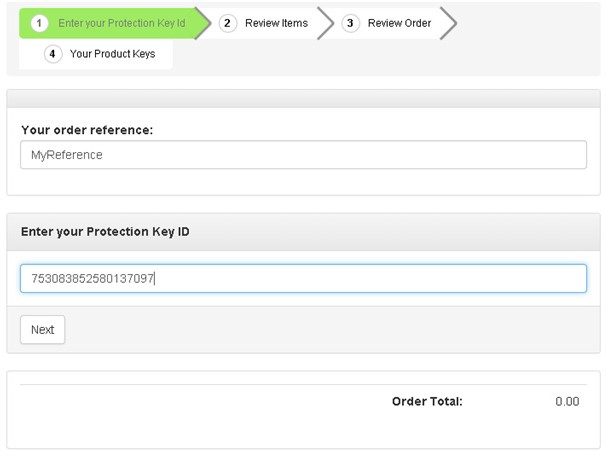Open the Your Product Keys step
Image resolution: width=606 pixels, height=456 pixels.
(x=112, y=54)
